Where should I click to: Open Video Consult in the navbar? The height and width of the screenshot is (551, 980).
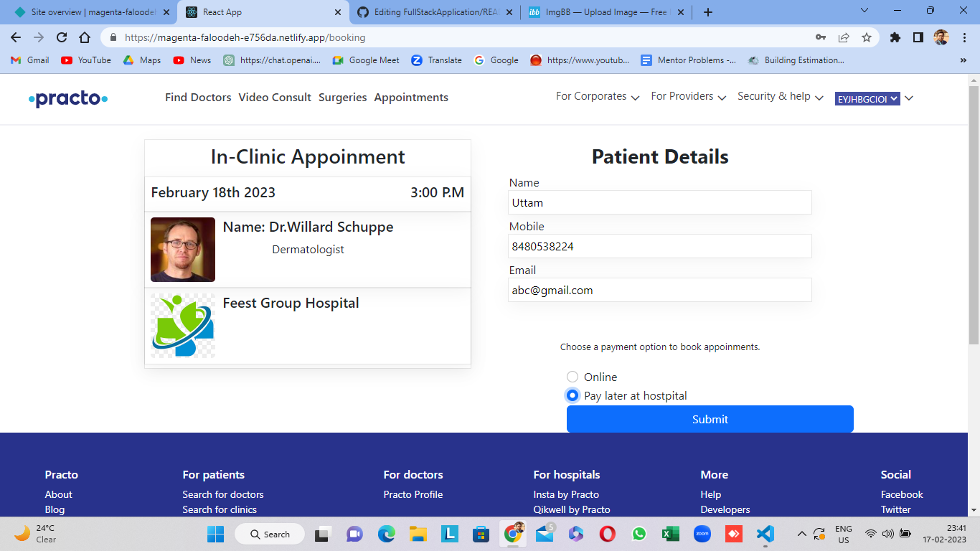coord(275,98)
